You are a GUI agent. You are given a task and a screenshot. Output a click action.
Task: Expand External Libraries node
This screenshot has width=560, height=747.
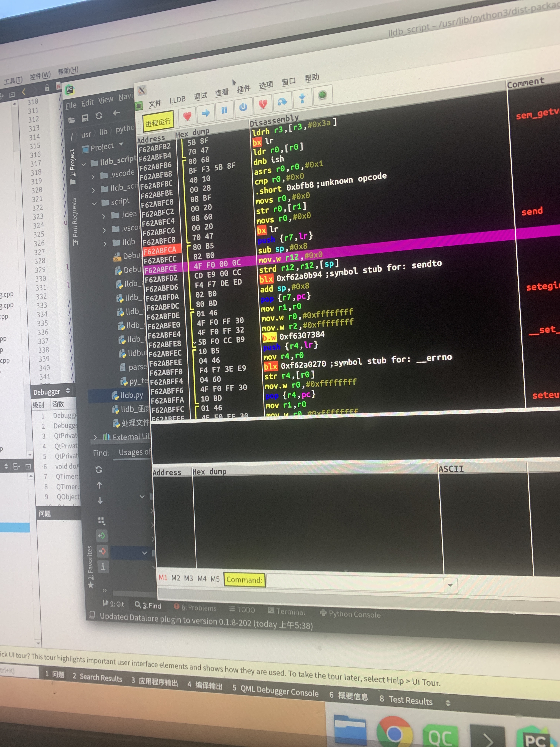pos(95,437)
